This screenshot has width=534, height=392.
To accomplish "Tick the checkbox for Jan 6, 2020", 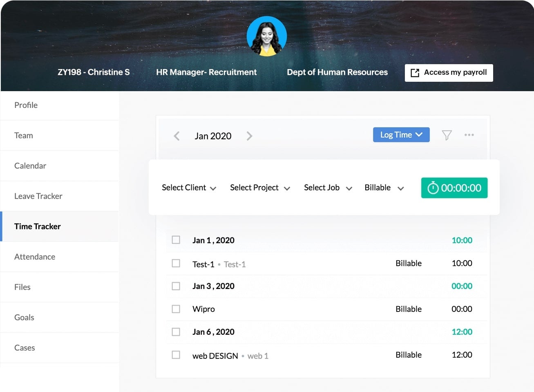I will (176, 332).
